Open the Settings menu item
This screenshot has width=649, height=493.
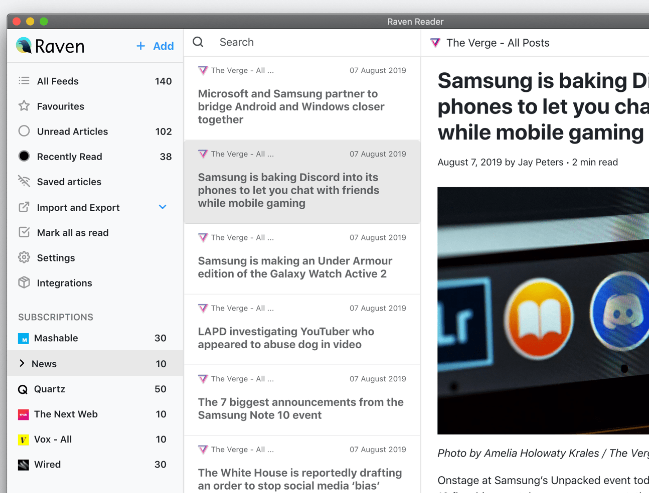[95, 257]
